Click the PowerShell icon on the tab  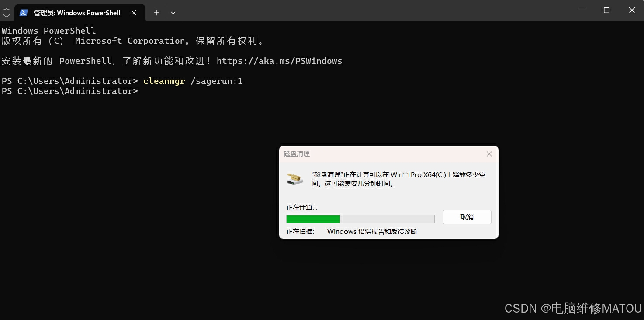24,13
